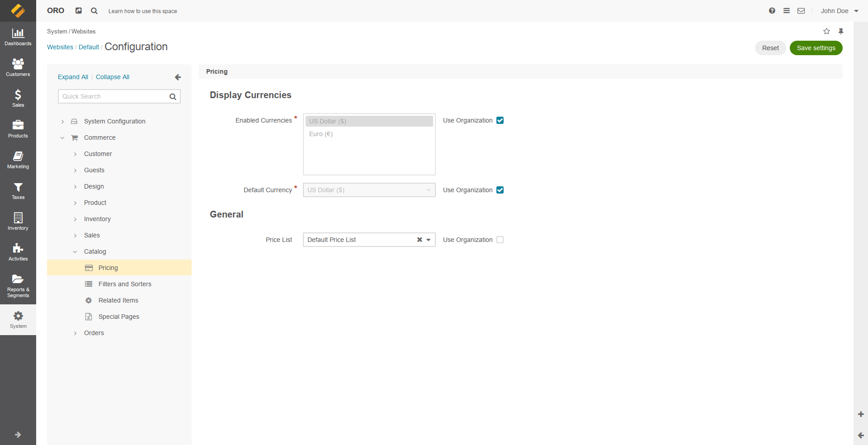Select Related Items tree item
868x445 pixels.
[x=119, y=300]
